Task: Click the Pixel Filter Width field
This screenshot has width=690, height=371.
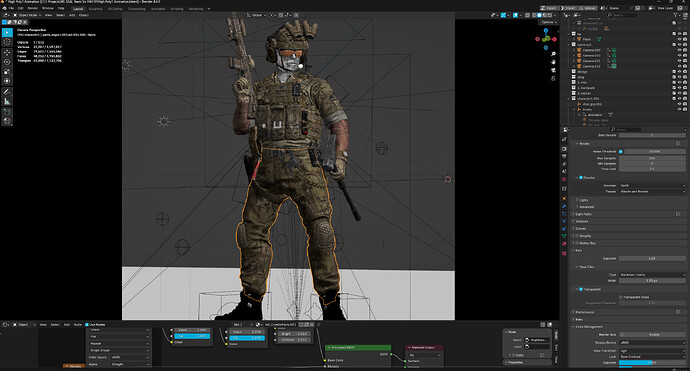Action: pos(652,280)
